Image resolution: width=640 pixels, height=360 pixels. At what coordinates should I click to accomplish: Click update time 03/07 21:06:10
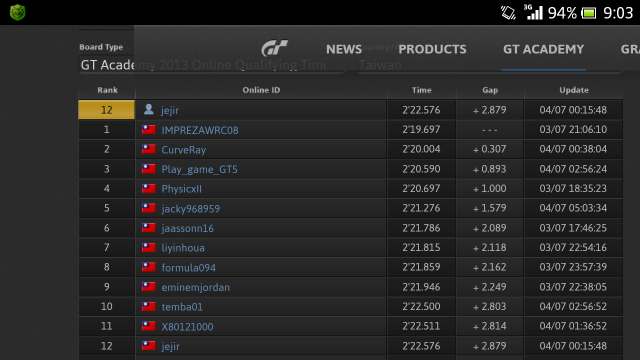click(573, 130)
